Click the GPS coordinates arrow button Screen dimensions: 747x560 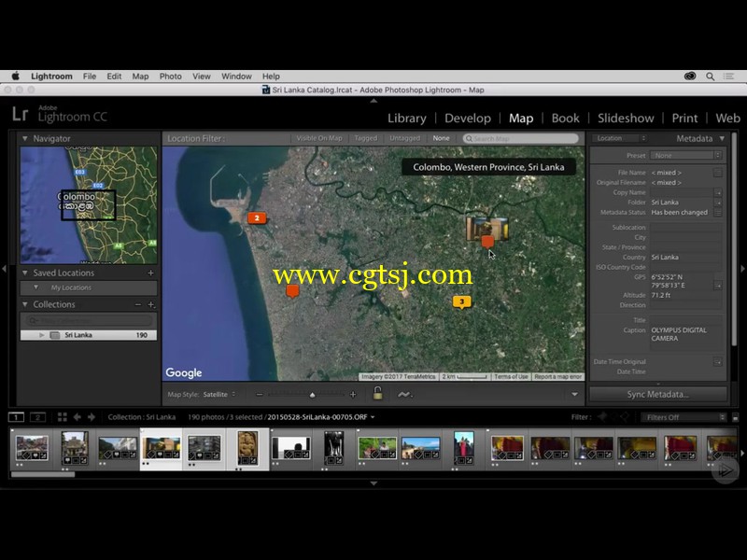click(x=718, y=286)
